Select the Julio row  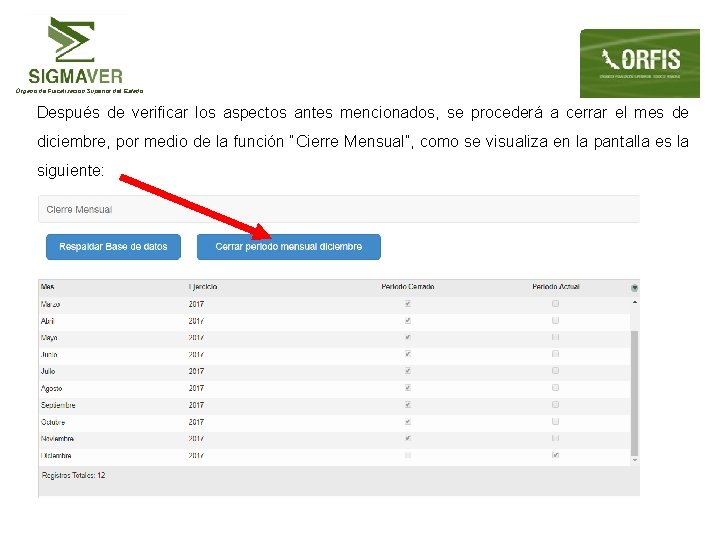pos(334,371)
